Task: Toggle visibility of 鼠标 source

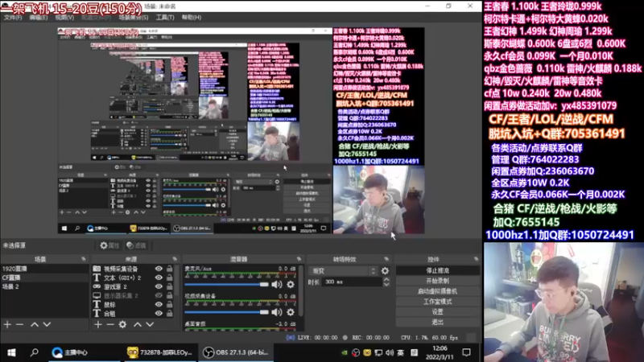Action: coord(159,305)
